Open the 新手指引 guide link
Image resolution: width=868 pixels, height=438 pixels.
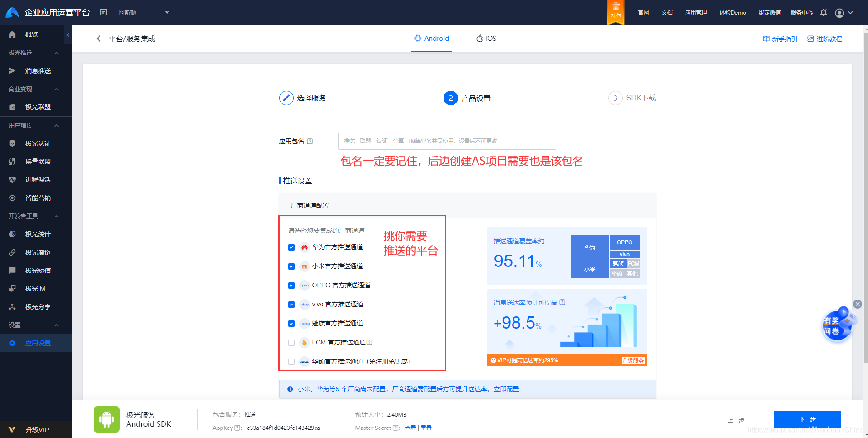click(780, 39)
